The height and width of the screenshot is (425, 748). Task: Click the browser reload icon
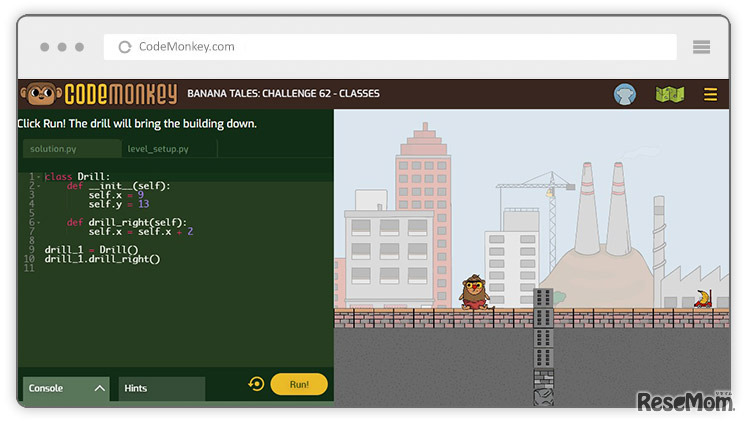125,47
